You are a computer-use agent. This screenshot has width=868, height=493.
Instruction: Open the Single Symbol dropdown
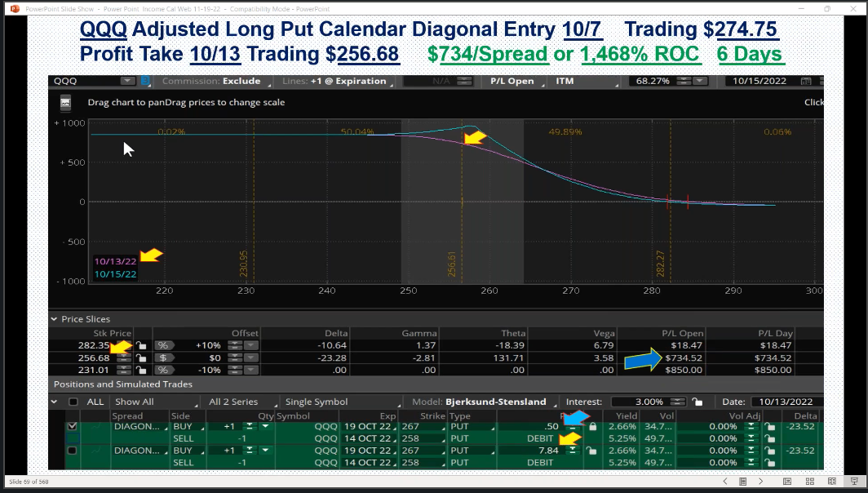coord(342,402)
